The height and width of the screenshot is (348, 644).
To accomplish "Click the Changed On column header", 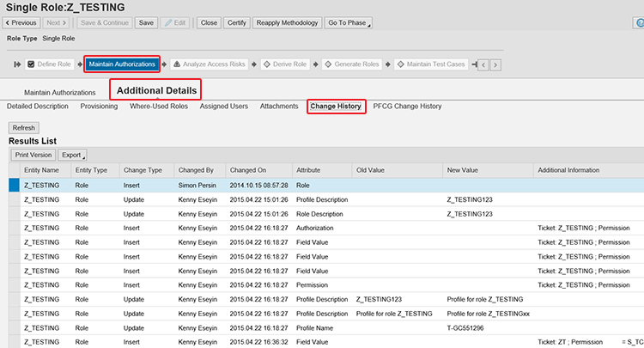I will pyautogui.click(x=248, y=170).
